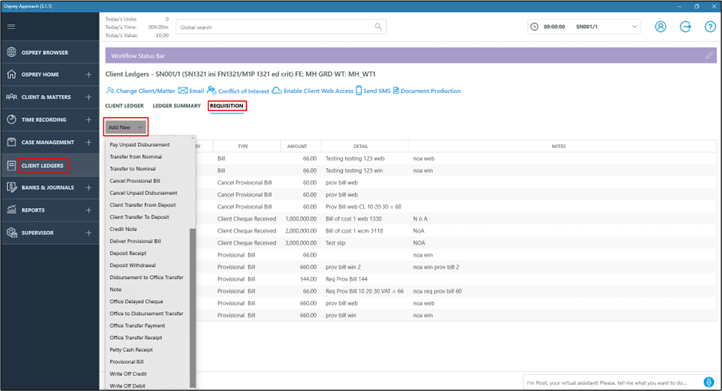The width and height of the screenshot is (722, 391).
Task: Click the Enable Client Web Access cloud icon
Action: tap(276, 91)
